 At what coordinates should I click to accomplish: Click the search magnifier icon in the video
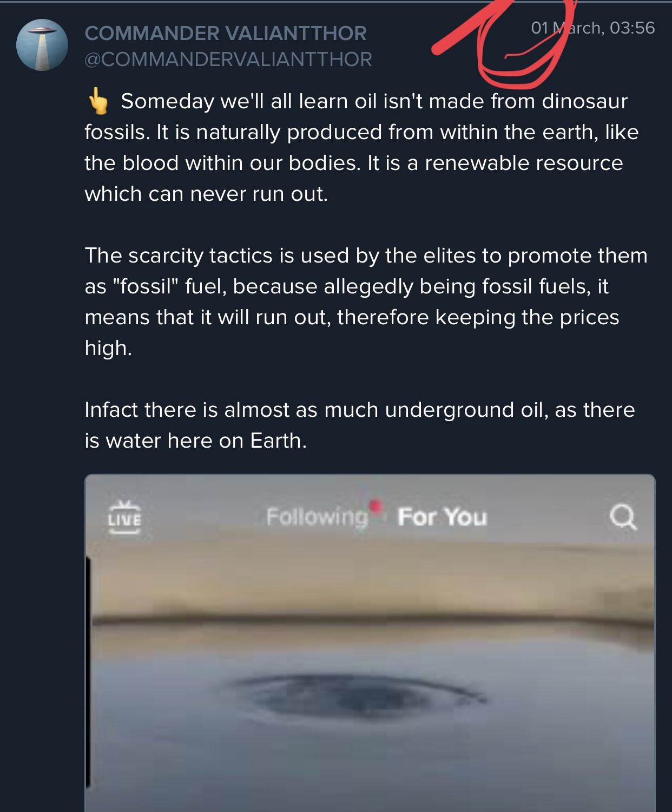[x=623, y=517]
